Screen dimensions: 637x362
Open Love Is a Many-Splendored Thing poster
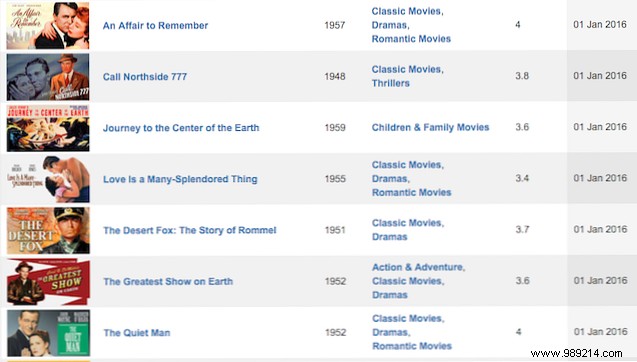(x=48, y=179)
